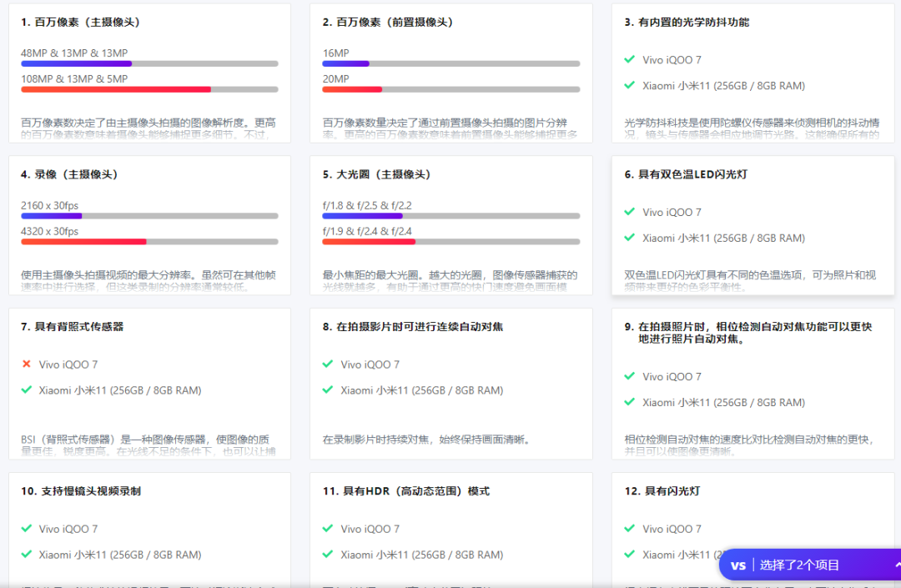Click the 48MP & 13MP & 13MP value text
This screenshot has width=901, height=588.
[74, 53]
